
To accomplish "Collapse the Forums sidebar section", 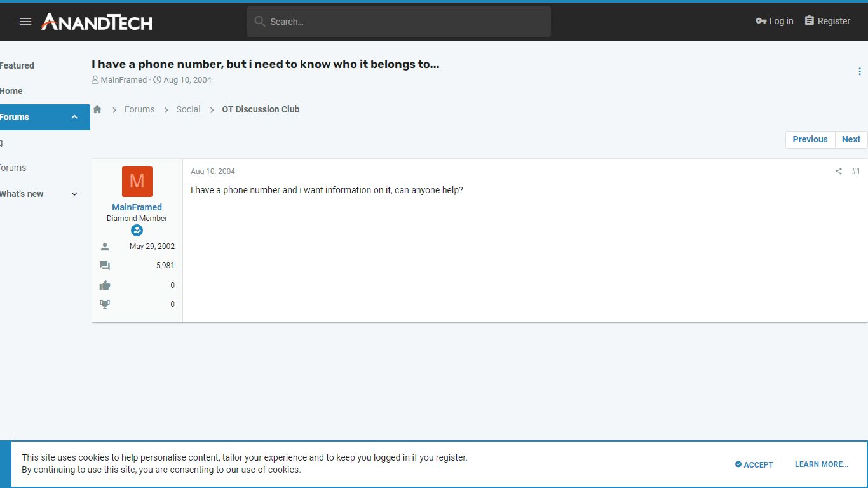I will tap(74, 117).
